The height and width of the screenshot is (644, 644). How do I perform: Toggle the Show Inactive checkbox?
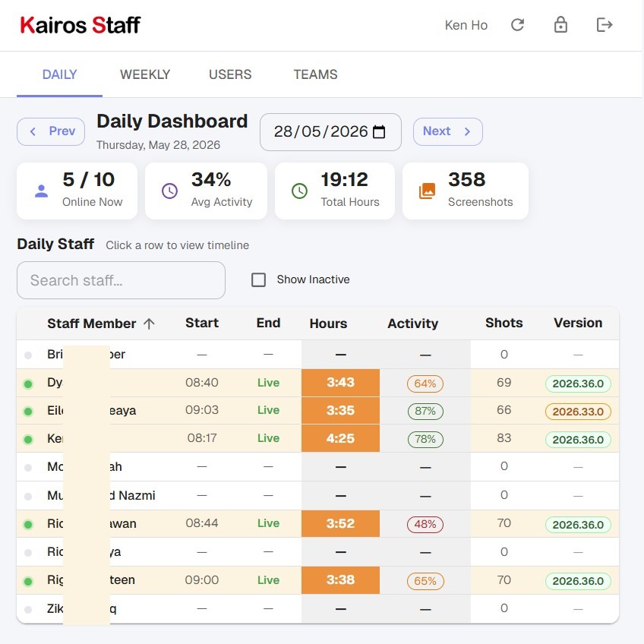258,279
